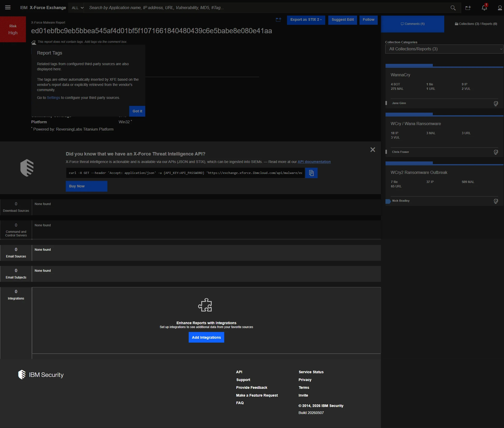Click the tag icon near report tags note
The width and height of the screenshot is (504, 428).
tap(34, 43)
